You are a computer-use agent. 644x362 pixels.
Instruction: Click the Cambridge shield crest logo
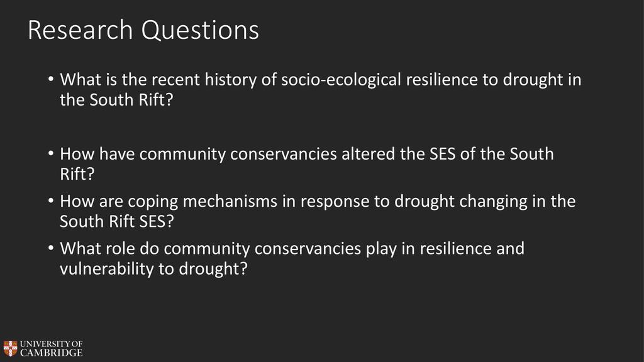point(9,349)
